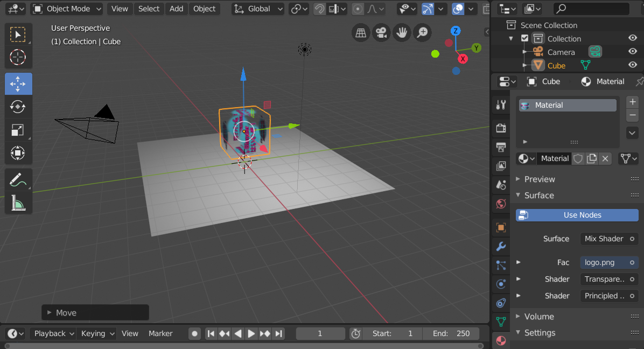The width and height of the screenshot is (644, 349).
Task: Open Tool properties tab
Action: point(501,105)
